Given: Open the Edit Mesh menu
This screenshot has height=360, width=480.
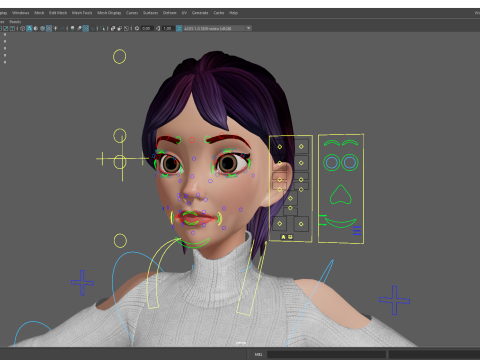Looking at the screenshot, I should (58, 13).
